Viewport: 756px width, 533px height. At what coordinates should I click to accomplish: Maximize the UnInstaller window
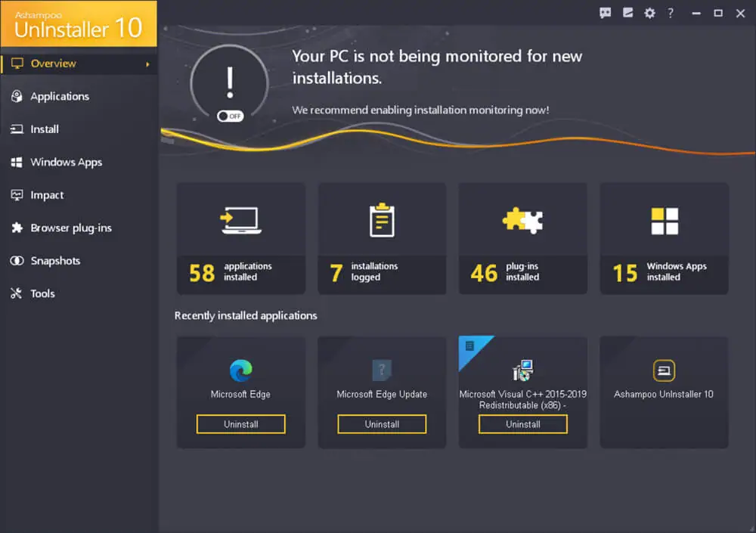coord(718,13)
